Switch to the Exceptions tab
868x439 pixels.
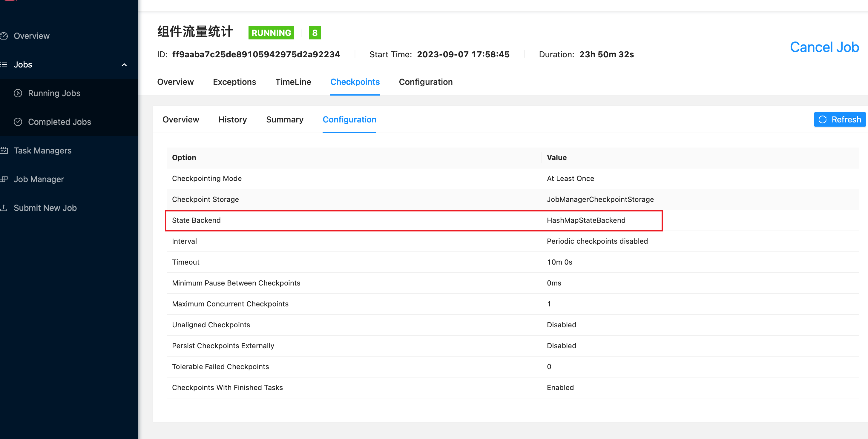(x=234, y=82)
